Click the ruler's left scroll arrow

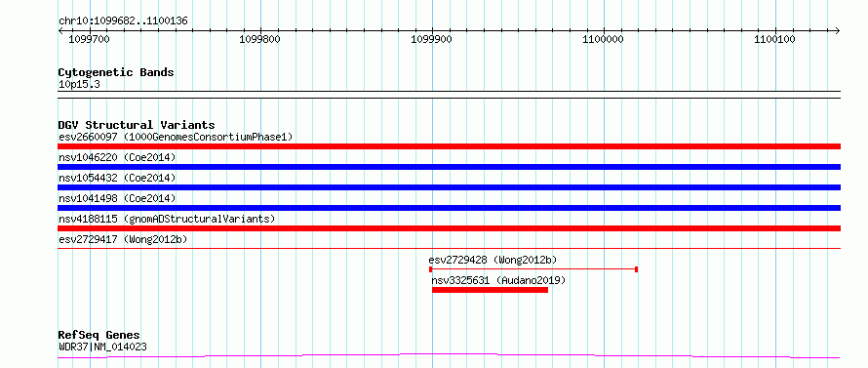tap(60, 30)
